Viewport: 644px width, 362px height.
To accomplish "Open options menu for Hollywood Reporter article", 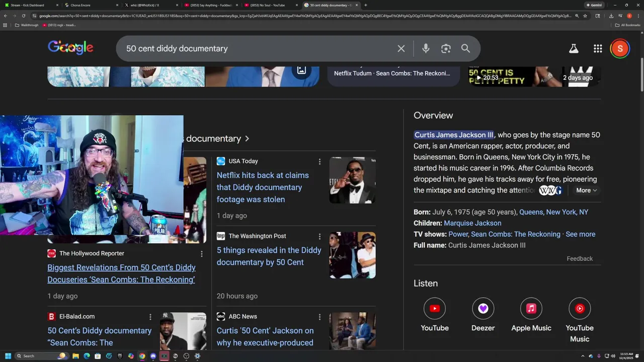I will coord(202,254).
